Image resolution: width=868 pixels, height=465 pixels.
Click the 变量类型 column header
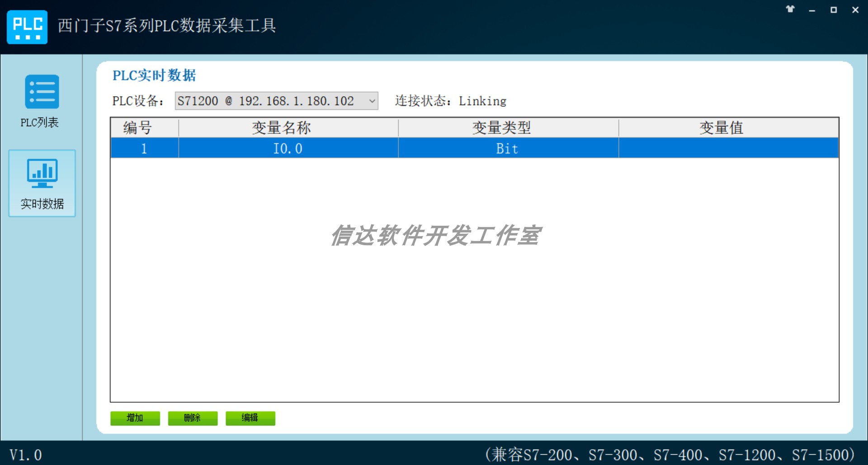pyautogui.click(x=508, y=128)
